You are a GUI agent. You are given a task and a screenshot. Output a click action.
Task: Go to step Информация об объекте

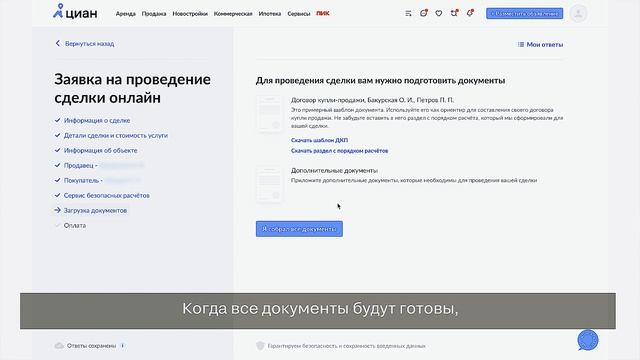point(100,150)
